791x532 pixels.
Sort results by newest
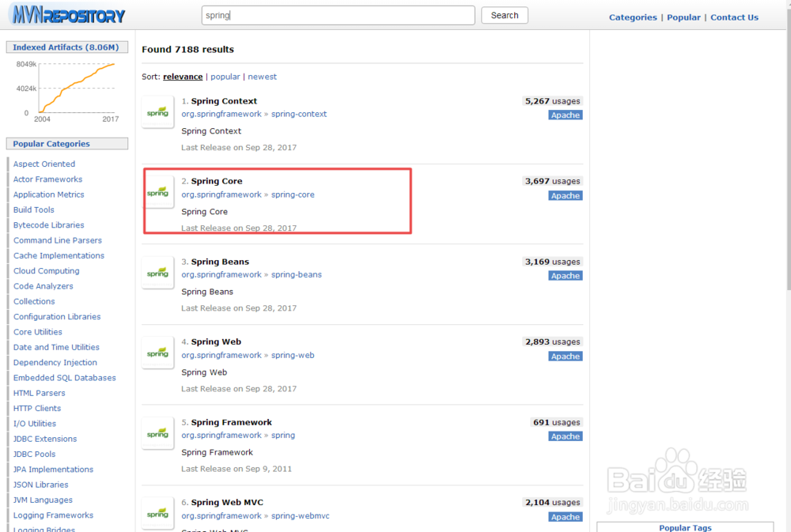coord(263,77)
